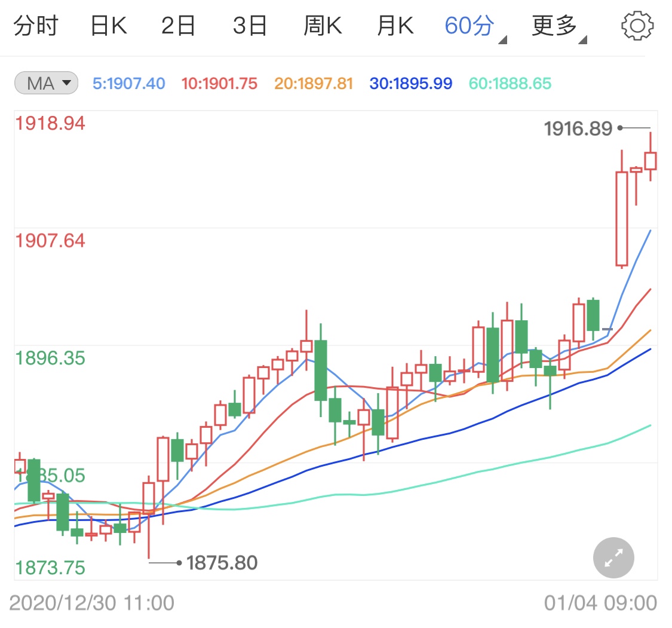Screen dimensions: 672x628
Task: Expand chart to fullscreen with arrows button
Action: (613, 557)
